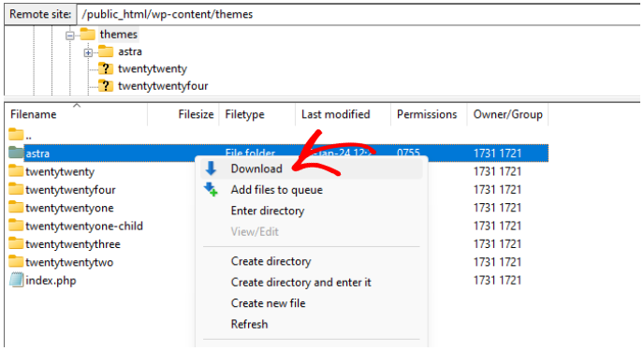Select the astra row in file list
644x351 pixels.
tap(277, 154)
